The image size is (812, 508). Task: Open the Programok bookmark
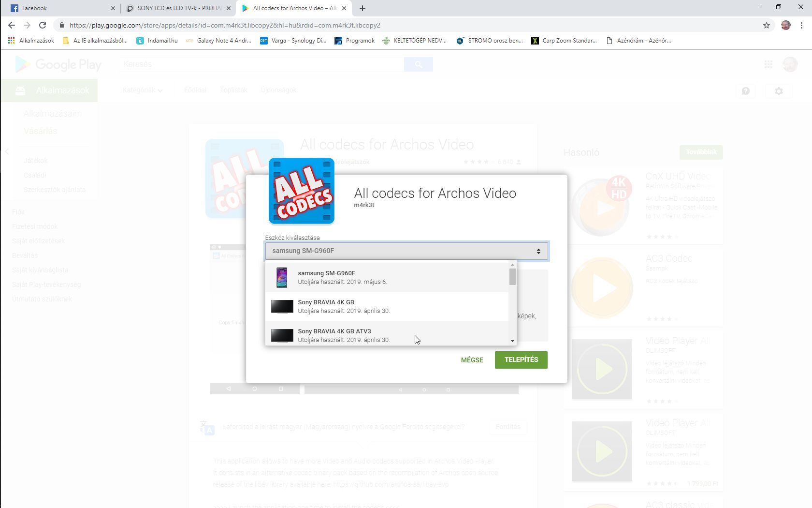(x=355, y=41)
